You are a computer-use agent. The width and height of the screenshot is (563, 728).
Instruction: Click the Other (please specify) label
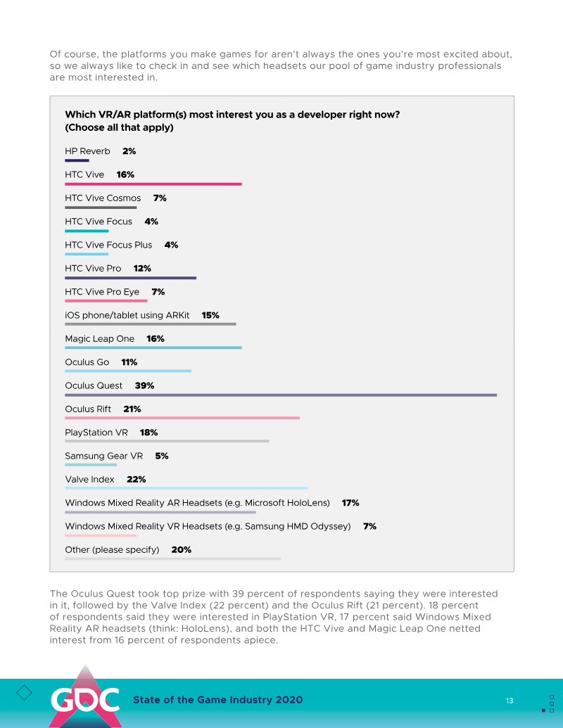(112, 550)
